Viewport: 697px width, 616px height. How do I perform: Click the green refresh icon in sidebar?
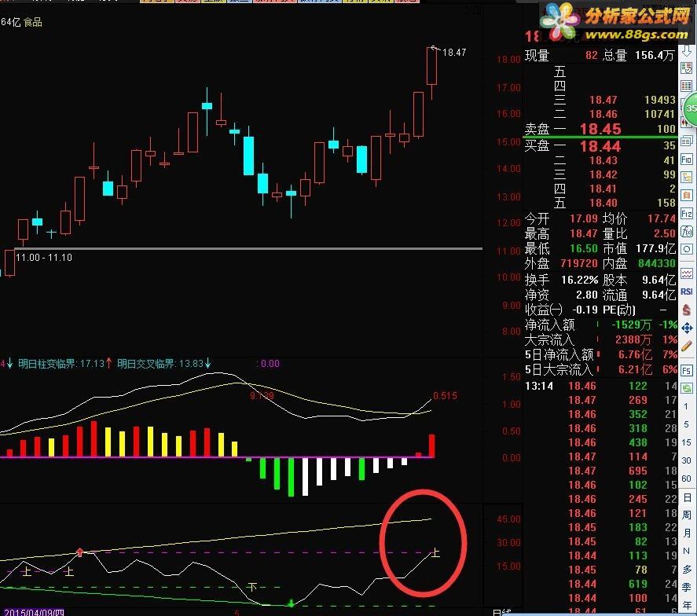coord(687,387)
